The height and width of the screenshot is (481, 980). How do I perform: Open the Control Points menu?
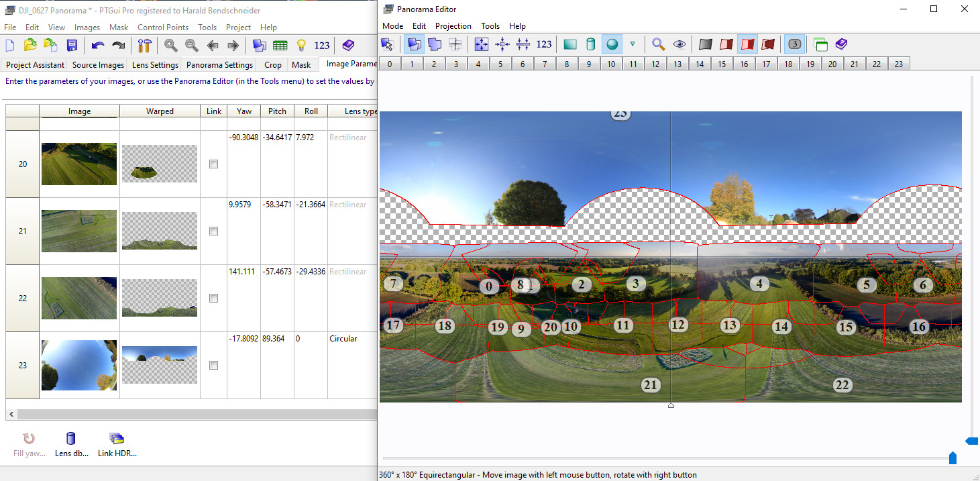pyautogui.click(x=162, y=28)
